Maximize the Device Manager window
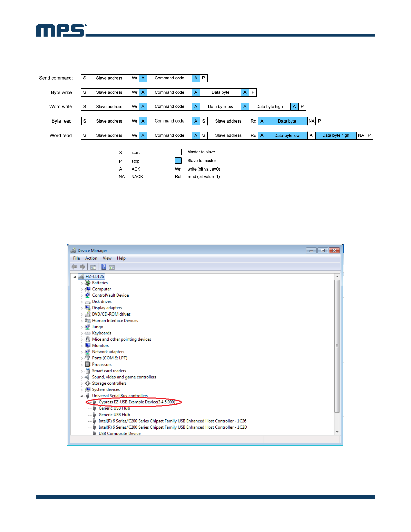The image size is (411, 532). click(x=323, y=250)
